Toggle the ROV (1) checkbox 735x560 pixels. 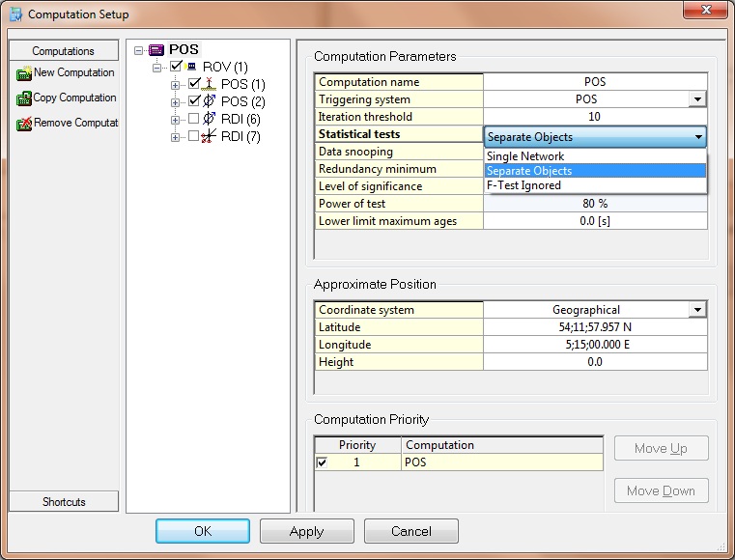176,66
